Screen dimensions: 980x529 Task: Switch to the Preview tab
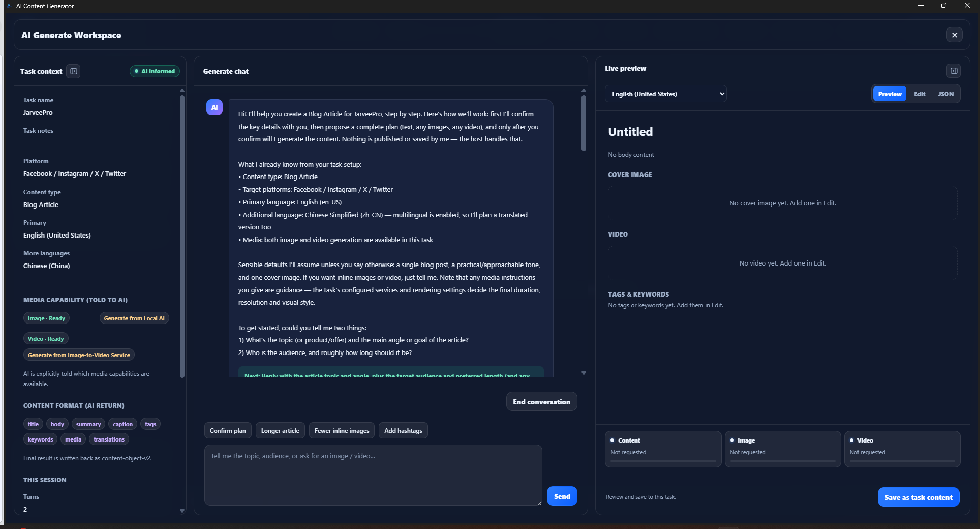click(890, 94)
